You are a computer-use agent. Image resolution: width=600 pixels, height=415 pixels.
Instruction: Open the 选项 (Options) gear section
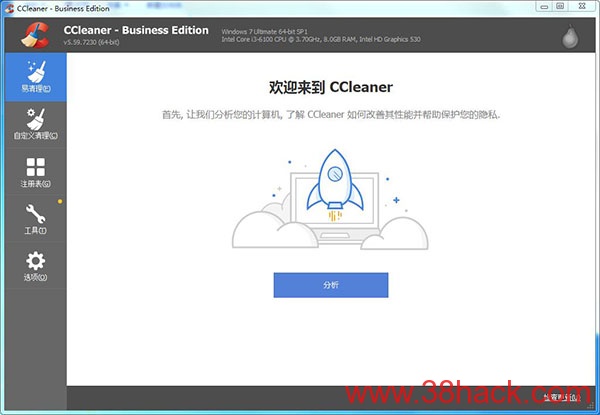pyautogui.click(x=36, y=266)
